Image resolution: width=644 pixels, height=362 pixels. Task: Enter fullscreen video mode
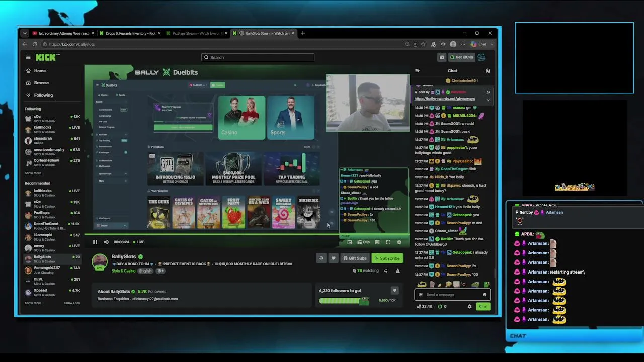(x=388, y=242)
